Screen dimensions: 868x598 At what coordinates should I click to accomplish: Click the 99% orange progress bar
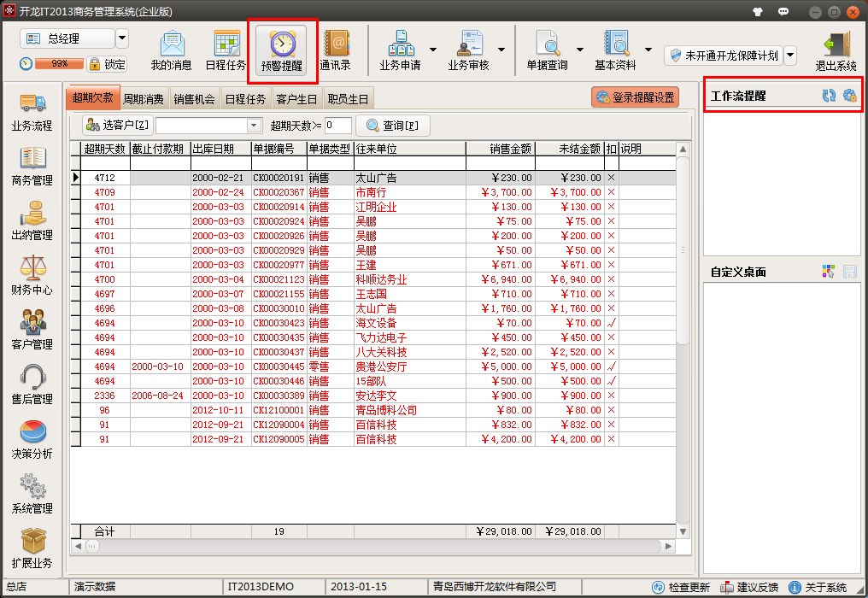(59, 64)
